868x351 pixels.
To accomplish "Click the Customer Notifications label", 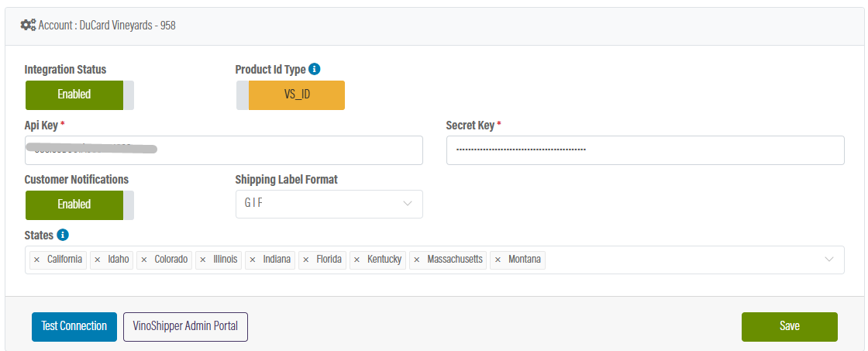I will click(77, 180).
